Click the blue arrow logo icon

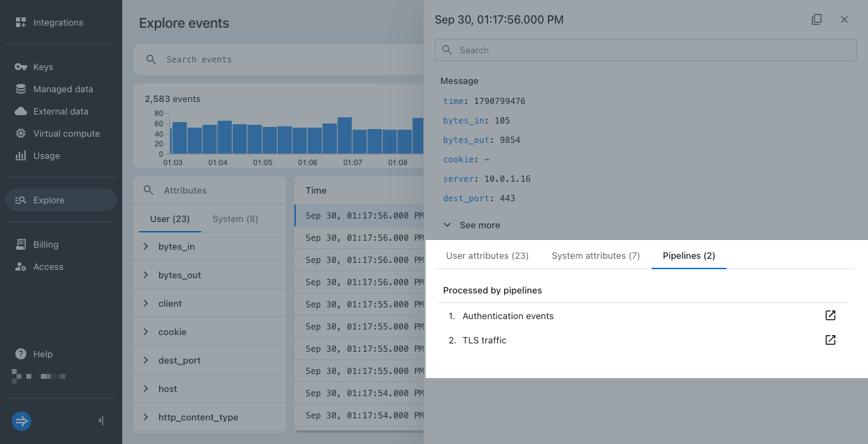pos(22,420)
